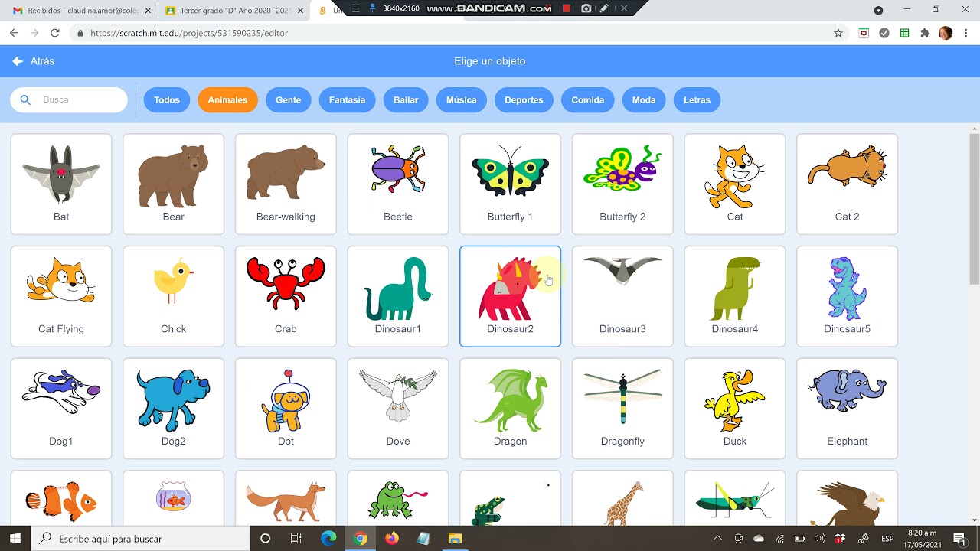Filter sprites by Fantasía
The height and width of the screenshot is (551, 980).
[x=347, y=100]
